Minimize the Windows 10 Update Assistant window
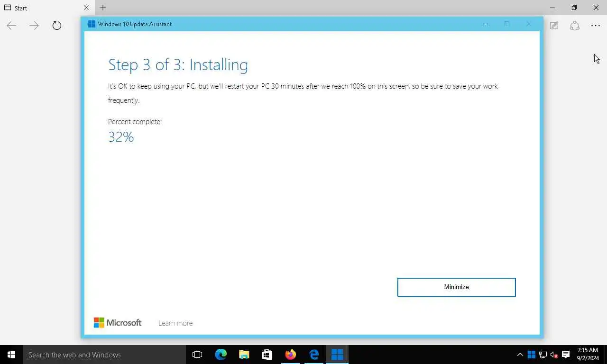 click(485, 24)
